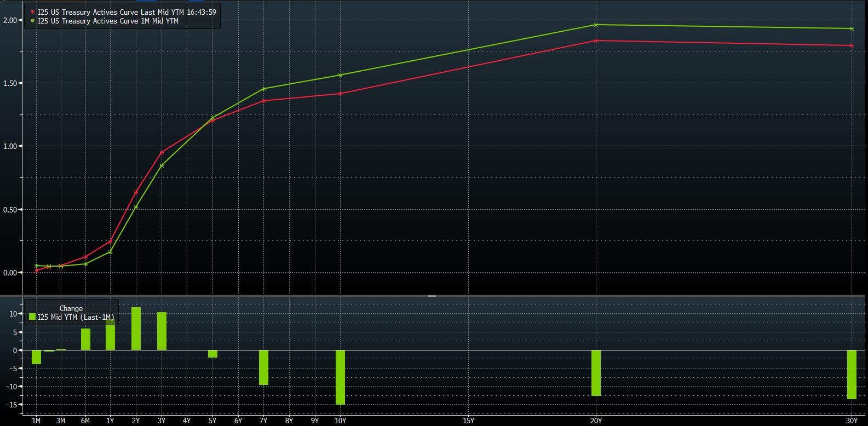Select legend entry 'Curve 1M Mid YTM'
Screen dimensions: 868x426
pyautogui.click(x=108, y=21)
